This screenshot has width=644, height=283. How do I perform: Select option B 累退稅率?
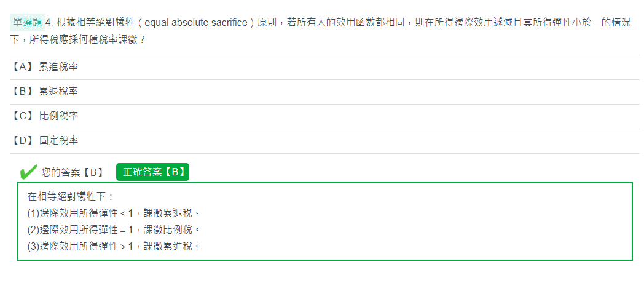324,92
